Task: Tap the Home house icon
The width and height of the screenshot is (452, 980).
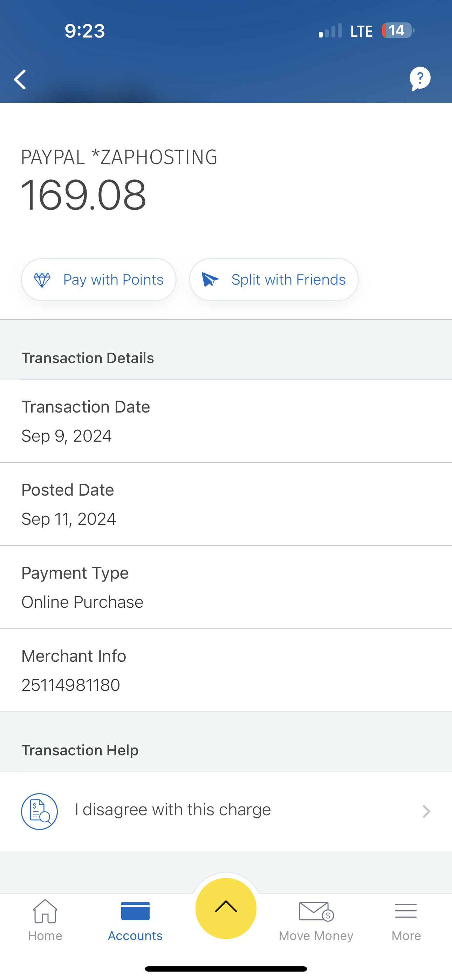Action: point(45,911)
